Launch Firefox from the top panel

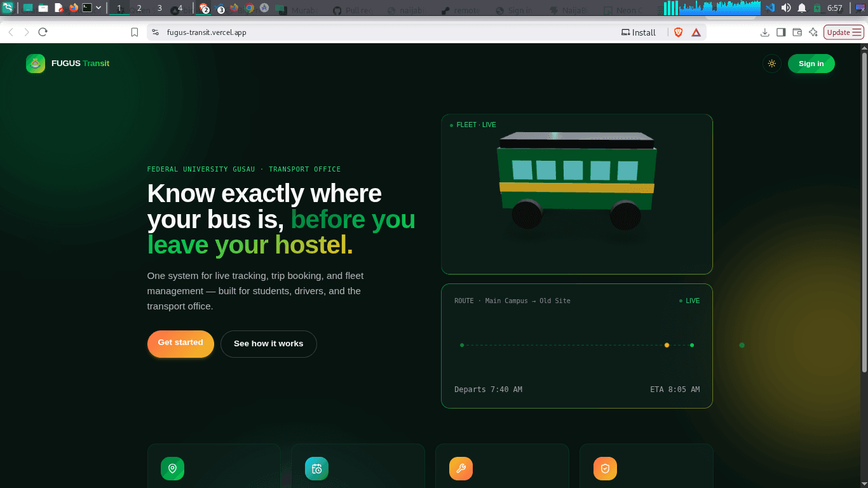(74, 8)
